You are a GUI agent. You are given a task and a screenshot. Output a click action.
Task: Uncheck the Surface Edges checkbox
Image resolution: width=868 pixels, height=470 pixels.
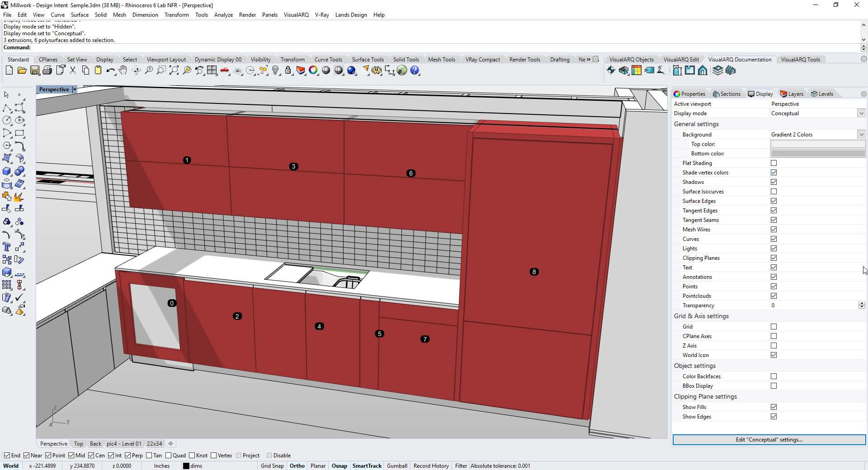774,201
